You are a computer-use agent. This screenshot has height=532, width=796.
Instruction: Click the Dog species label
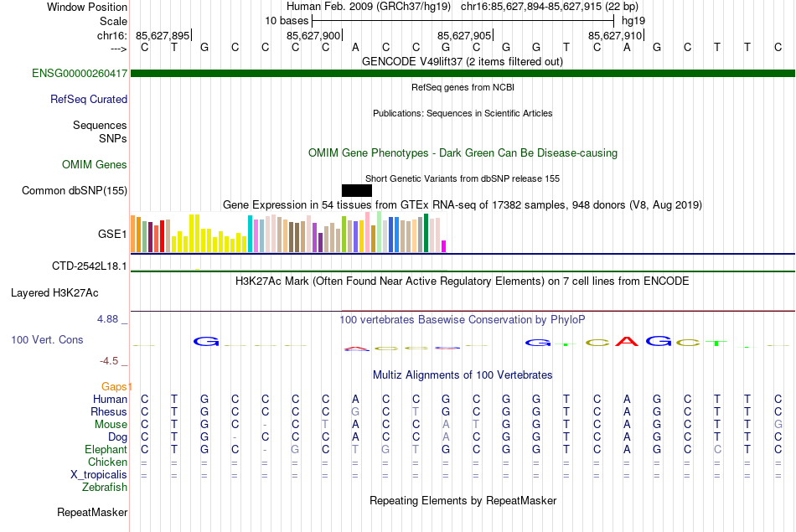(x=118, y=437)
